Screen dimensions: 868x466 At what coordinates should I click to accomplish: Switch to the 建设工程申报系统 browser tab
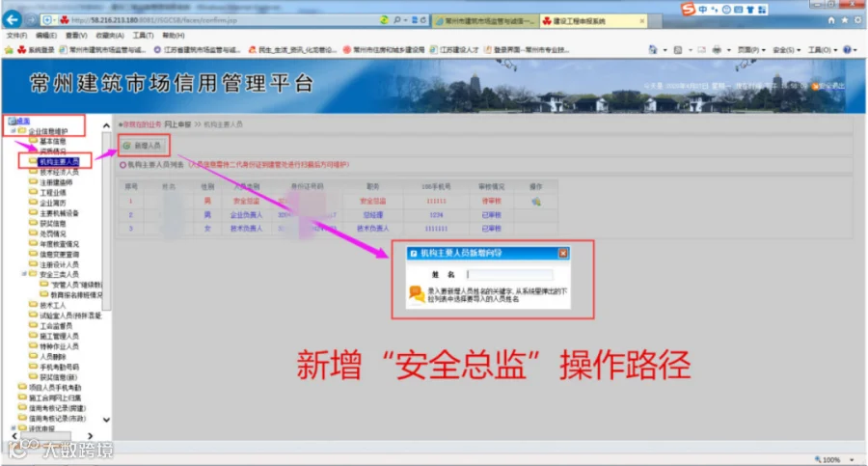coord(588,21)
